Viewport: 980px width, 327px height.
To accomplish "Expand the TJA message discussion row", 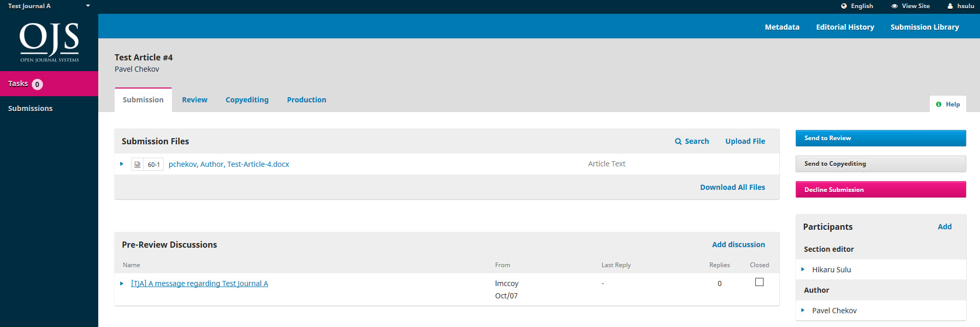I will pos(122,284).
